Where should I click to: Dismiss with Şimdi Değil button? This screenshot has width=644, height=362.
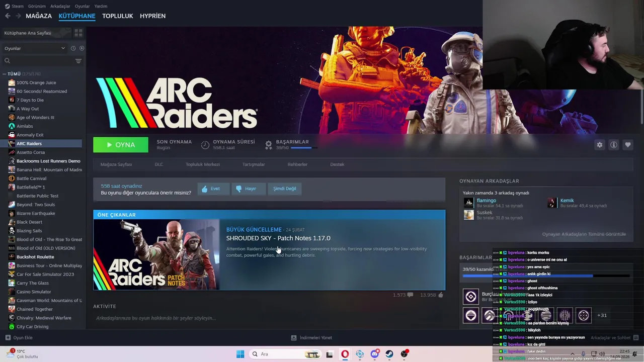(x=284, y=189)
